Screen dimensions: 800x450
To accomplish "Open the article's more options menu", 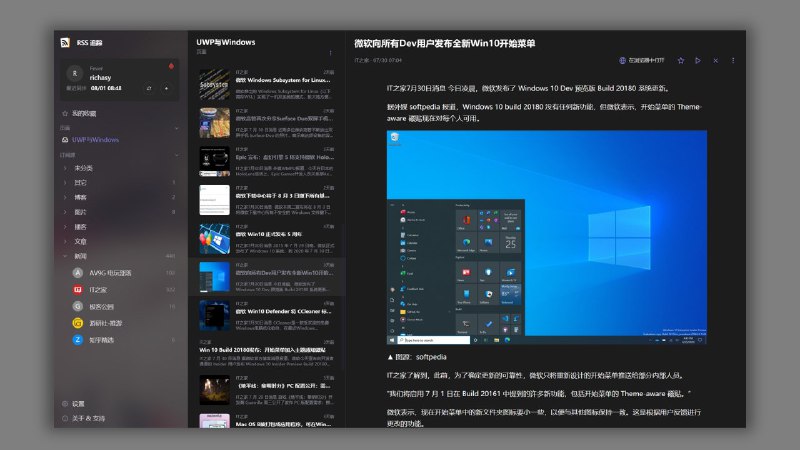I will (x=731, y=61).
